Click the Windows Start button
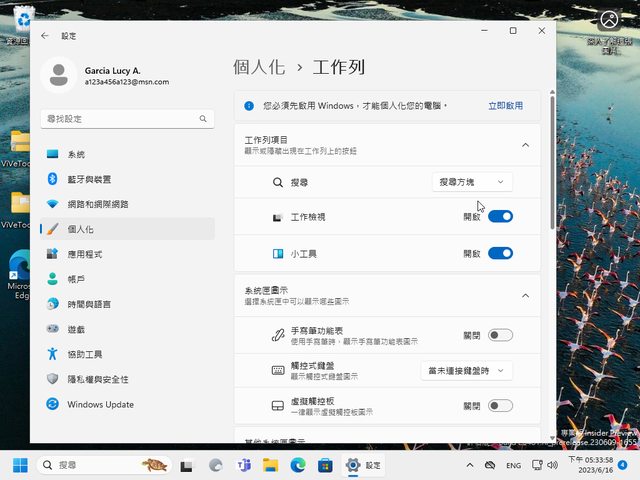The height and width of the screenshot is (480, 640). tap(20, 465)
